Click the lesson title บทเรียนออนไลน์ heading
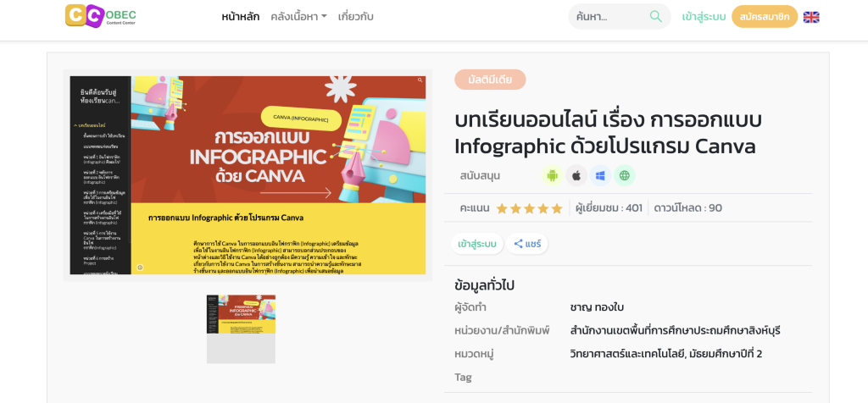Image resolution: width=868 pixels, height=403 pixels. [x=608, y=133]
